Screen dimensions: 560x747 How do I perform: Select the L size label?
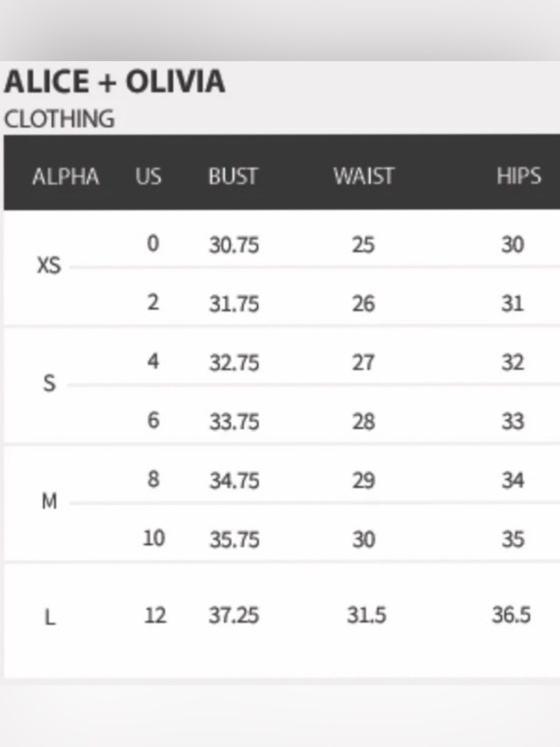[50, 618]
